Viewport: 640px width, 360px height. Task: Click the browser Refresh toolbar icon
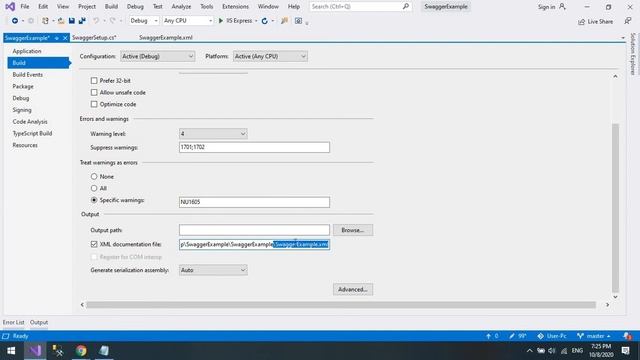pos(264,21)
